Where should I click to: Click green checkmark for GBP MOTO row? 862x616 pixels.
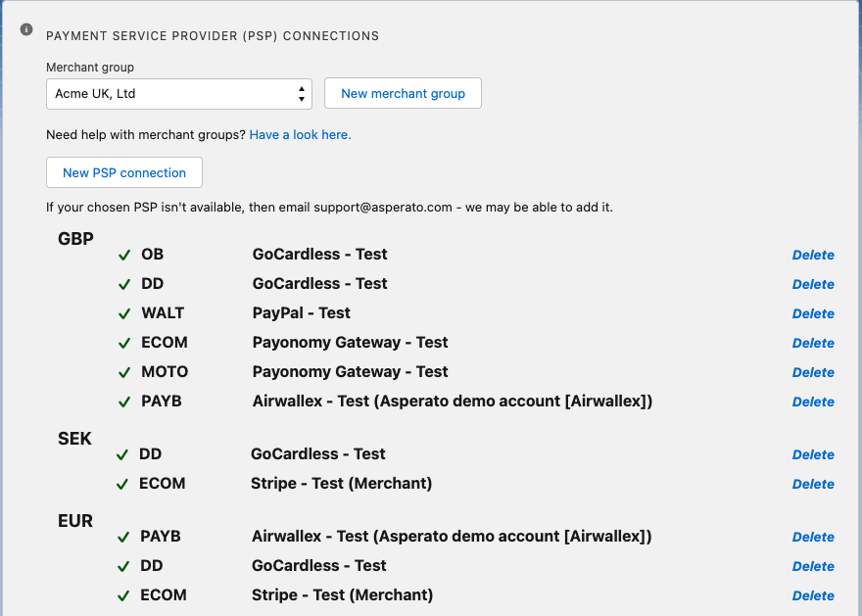point(124,372)
